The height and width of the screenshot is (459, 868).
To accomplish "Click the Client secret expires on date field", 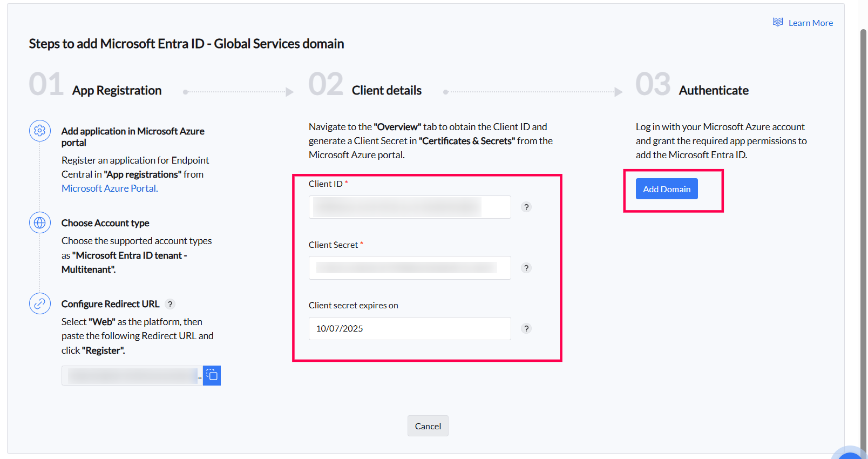I will tap(409, 328).
